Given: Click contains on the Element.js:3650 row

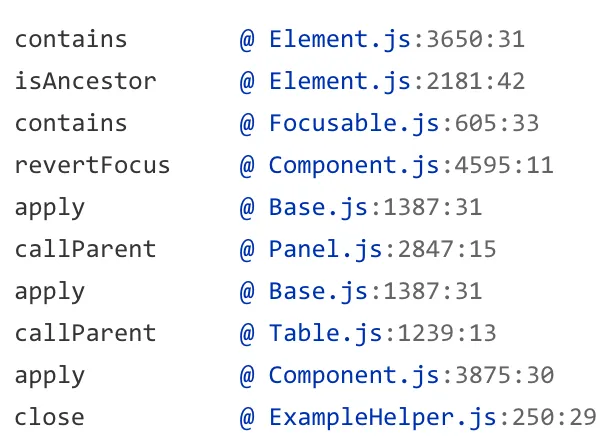Looking at the screenshot, I should pyautogui.click(x=71, y=40).
